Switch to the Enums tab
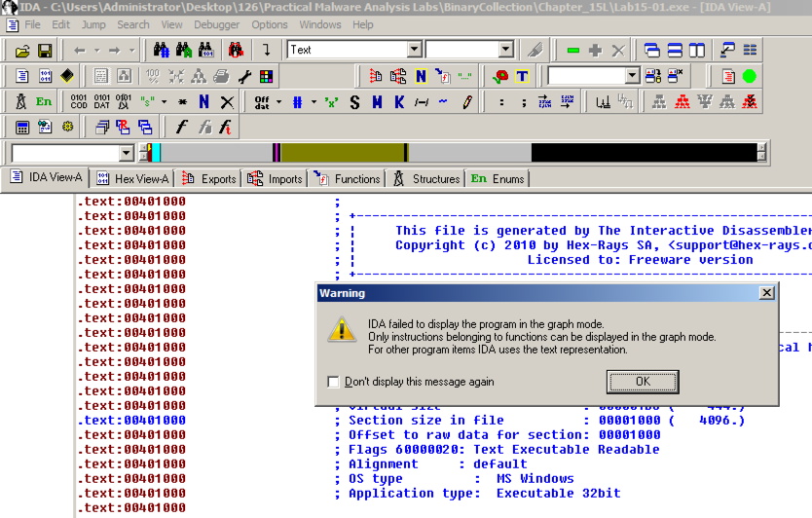812x518 pixels. pyautogui.click(x=498, y=178)
